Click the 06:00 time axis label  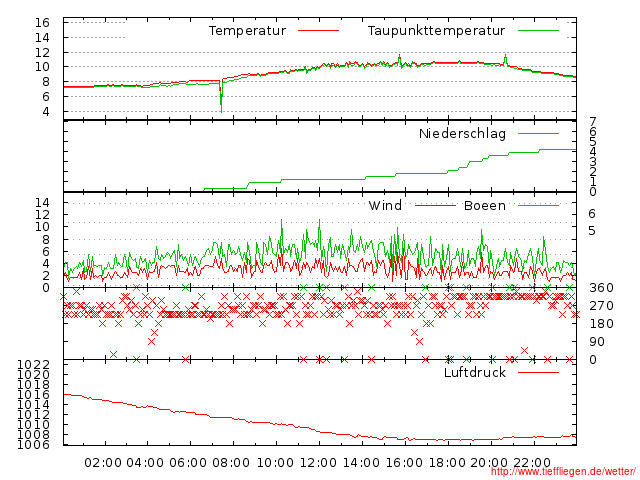pos(188,463)
